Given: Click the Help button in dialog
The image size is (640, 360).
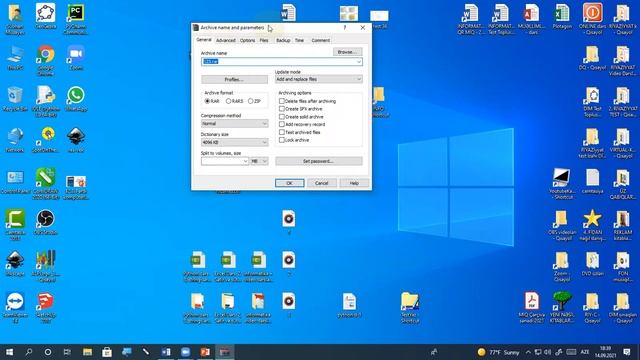Looking at the screenshot, I should click(x=354, y=183).
